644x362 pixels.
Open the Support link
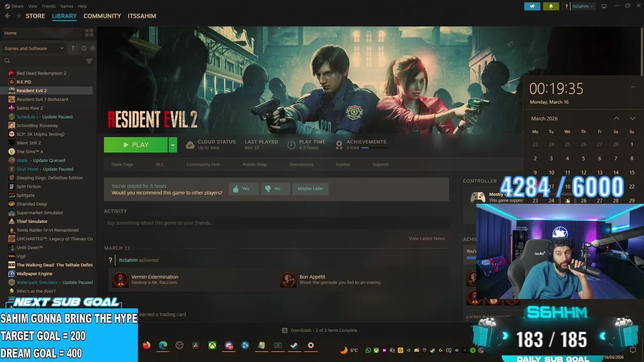[x=380, y=164]
